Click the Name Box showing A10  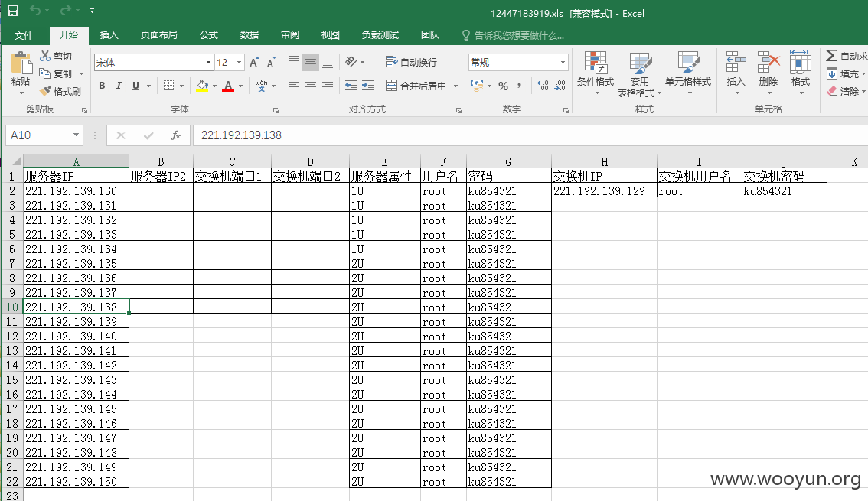44,135
